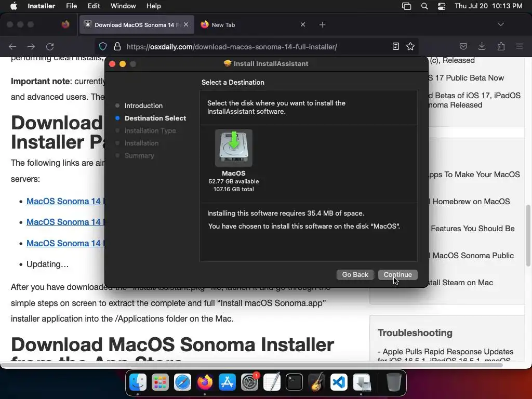Open Visual Studio Code from the Dock
This screenshot has height=399, width=532.
coord(339,382)
